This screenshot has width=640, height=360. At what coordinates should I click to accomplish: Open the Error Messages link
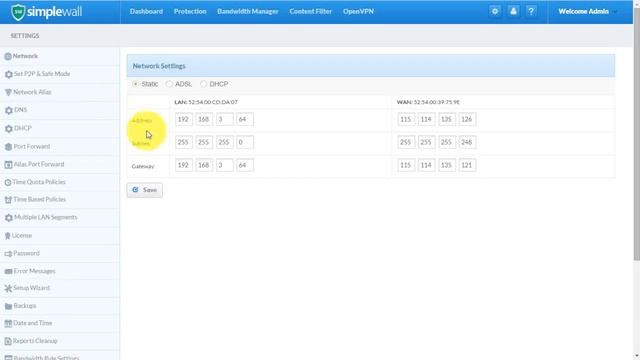[34, 271]
